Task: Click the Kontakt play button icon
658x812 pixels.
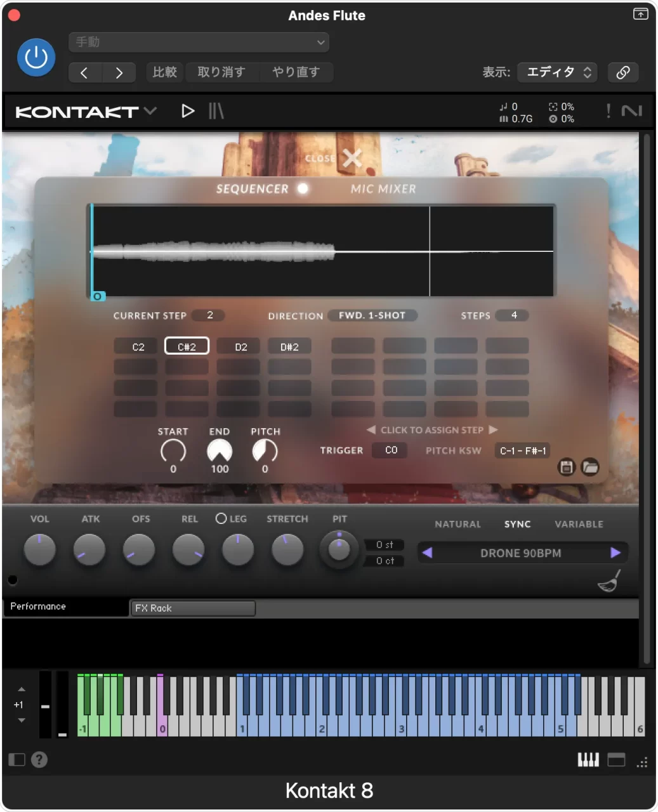Action: click(188, 111)
